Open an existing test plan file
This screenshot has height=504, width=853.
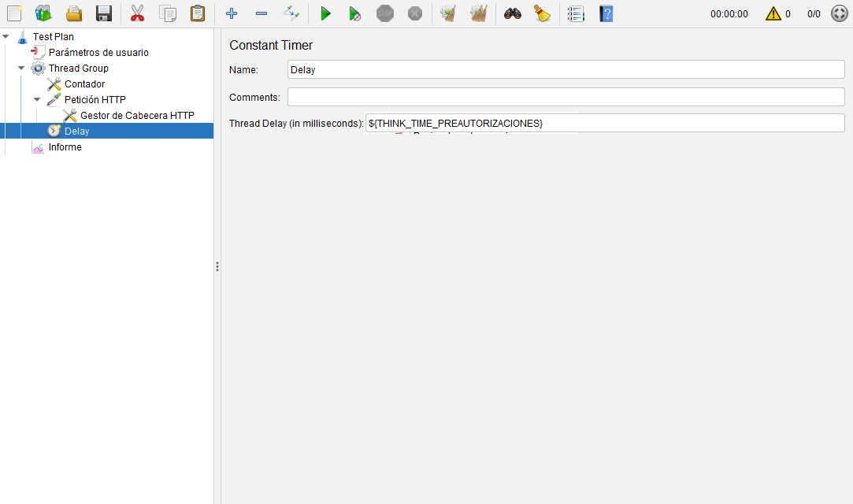tap(73, 13)
